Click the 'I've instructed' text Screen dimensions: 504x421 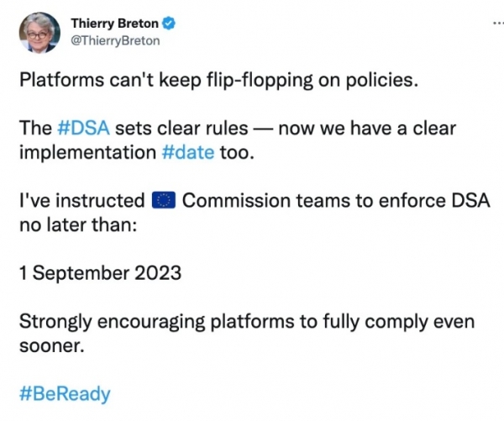pyautogui.click(x=82, y=200)
